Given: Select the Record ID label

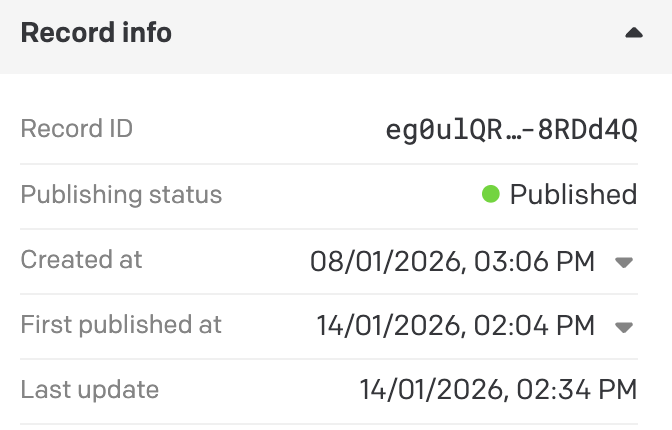Looking at the screenshot, I should click(77, 129).
